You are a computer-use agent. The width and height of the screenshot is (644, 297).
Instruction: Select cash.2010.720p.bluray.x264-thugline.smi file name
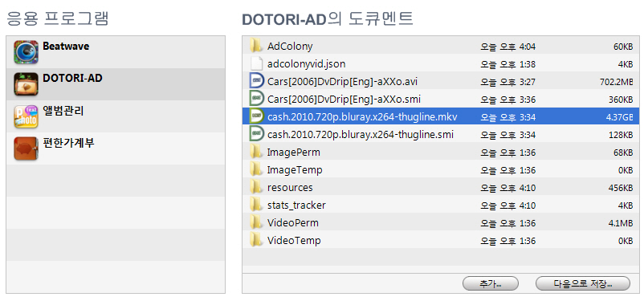(x=361, y=135)
